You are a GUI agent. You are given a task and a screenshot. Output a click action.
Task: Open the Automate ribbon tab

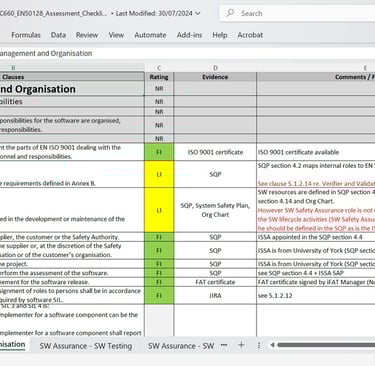tap(150, 35)
